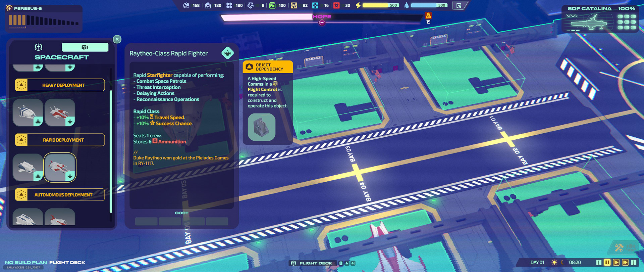Select the white heavy deployment ship thumbnail

point(28,112)
